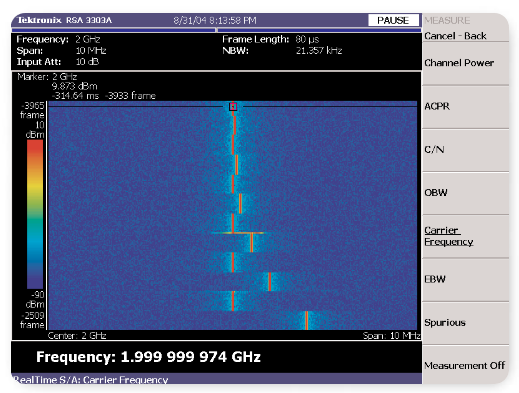Click the '-2509 frame' axis label
This screenshot has height=393, width=519.
(x=32, y=320)
